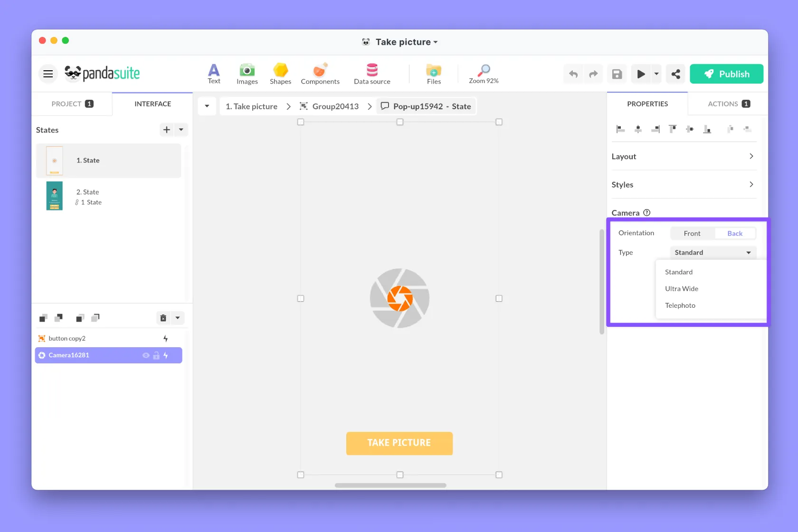The width and height of the screenshot is (798, 532).
Task: Switch to the Actions tab
Action: coord(728,104)
